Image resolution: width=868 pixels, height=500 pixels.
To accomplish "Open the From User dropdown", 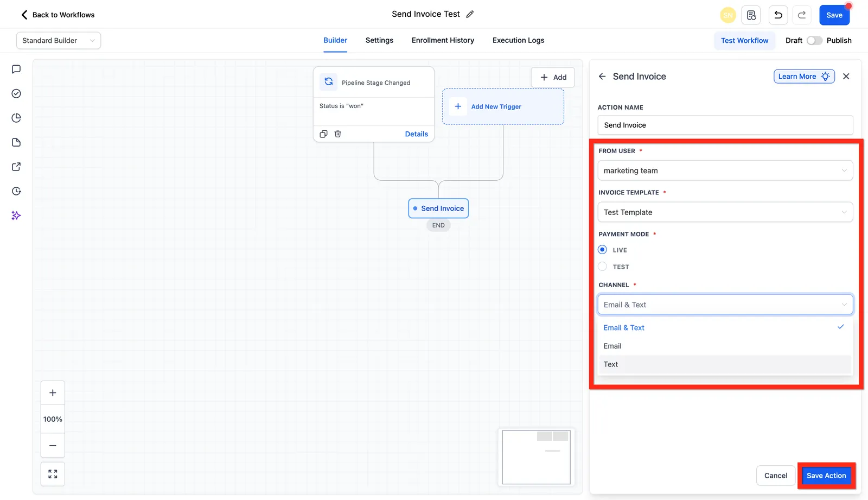I will pos(725,170).
